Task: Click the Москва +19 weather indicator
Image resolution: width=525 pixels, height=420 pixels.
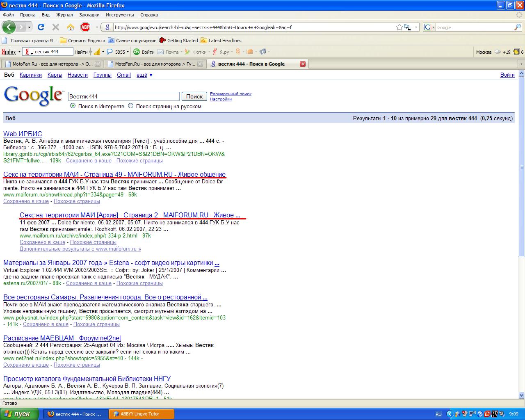Action: pos(493,52)
